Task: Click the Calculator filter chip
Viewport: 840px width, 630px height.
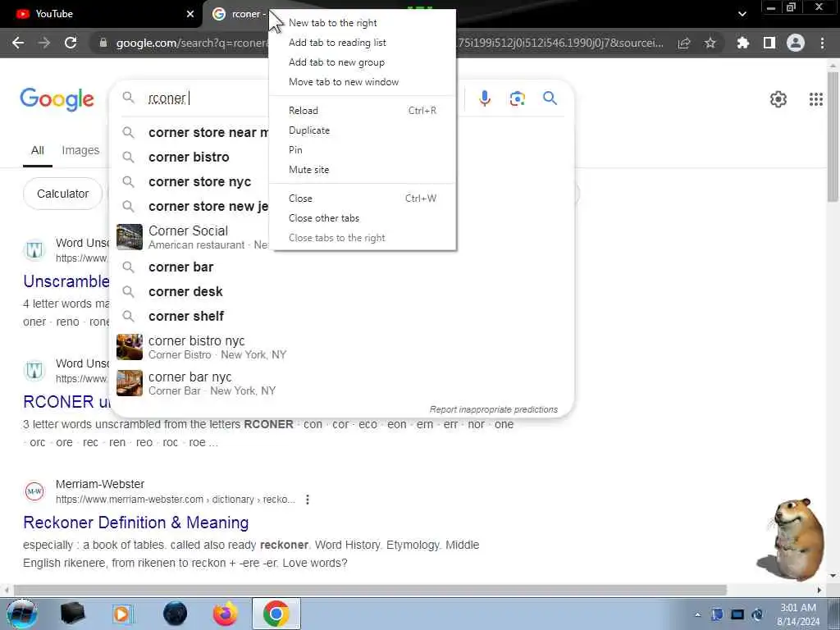Action: pyautogui.click(x=62, y=194)
